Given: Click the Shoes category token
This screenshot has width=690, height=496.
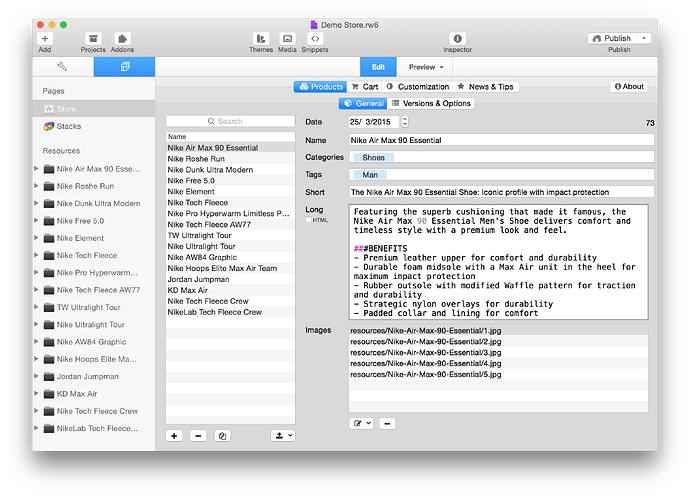Looking at the screenshot, I should pos(373,158).
